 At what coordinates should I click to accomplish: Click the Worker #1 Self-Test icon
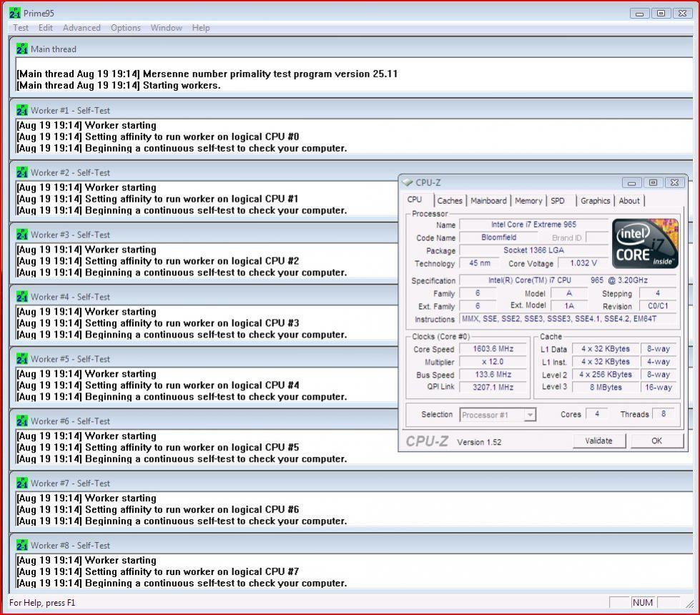22,110
